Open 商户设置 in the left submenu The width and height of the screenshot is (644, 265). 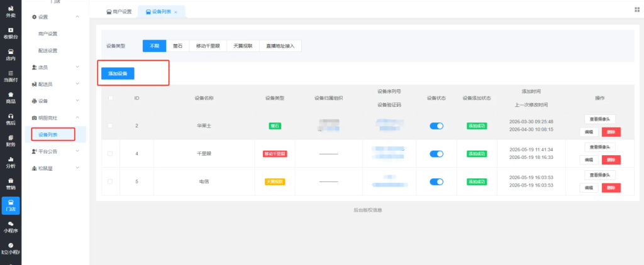(x=48, y=34)
